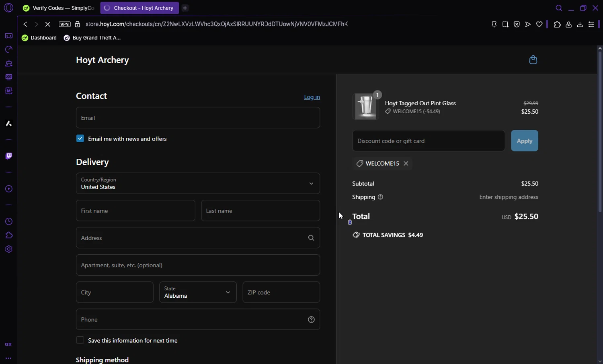Focus the Discount code or gift card field
The width and height of the screenshot is (603, 364).
pos(429,141)
